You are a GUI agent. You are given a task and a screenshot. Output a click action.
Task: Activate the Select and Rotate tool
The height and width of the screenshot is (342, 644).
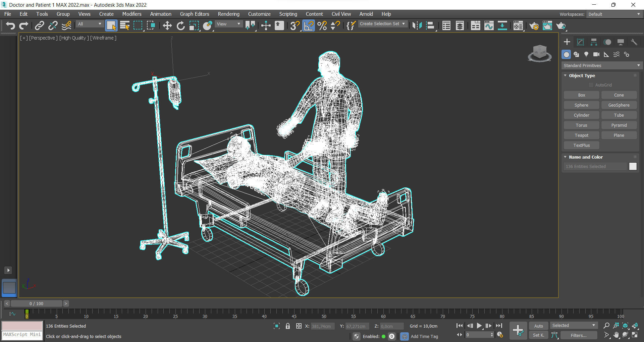click(x=180, y=26)
